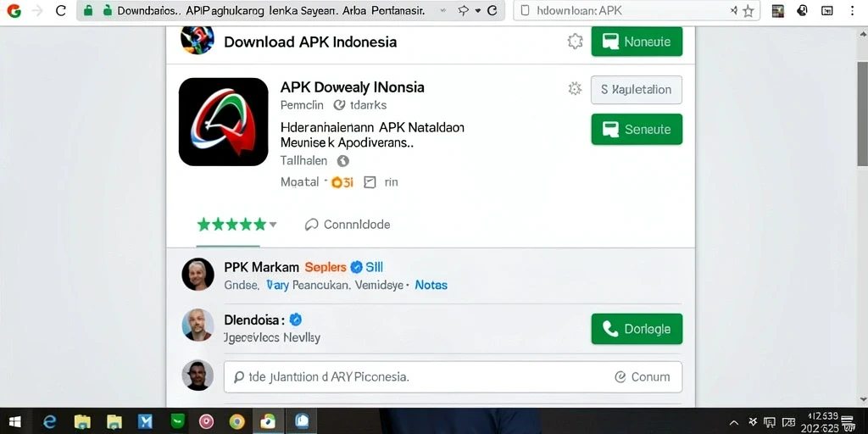The image size is (868, 434).
Task: Open the Chrome icon in the taskbar
Action: [x=236, y=422]
